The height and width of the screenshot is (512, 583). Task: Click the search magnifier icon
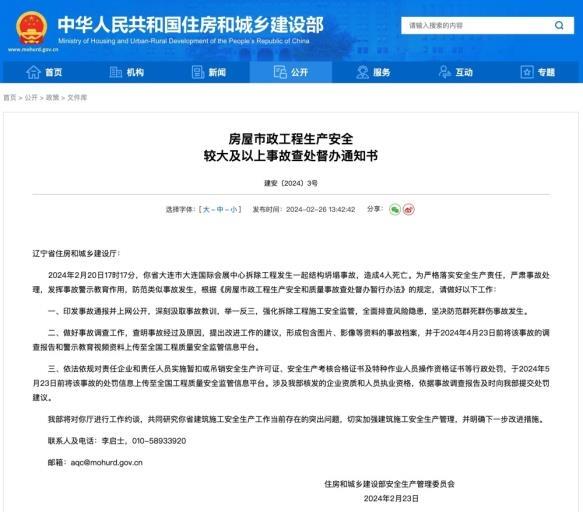point(559,25)
